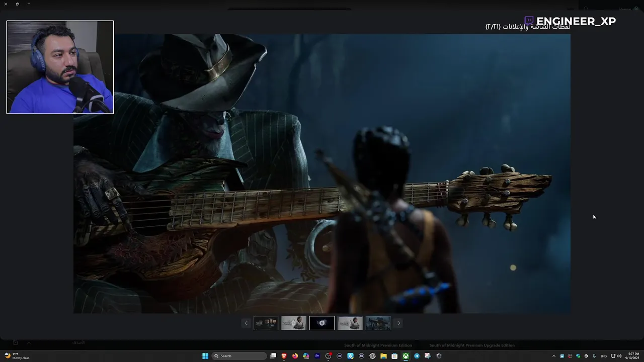Launch Firefox from taskbar
This screenshot has width=644, height=362.
click(295, 356)
